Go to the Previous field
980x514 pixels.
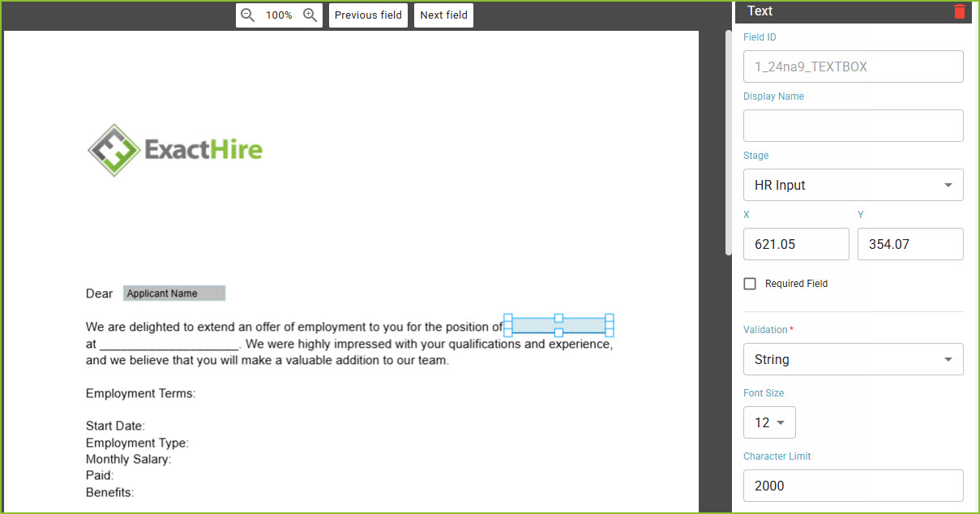(x=368, y=15)
